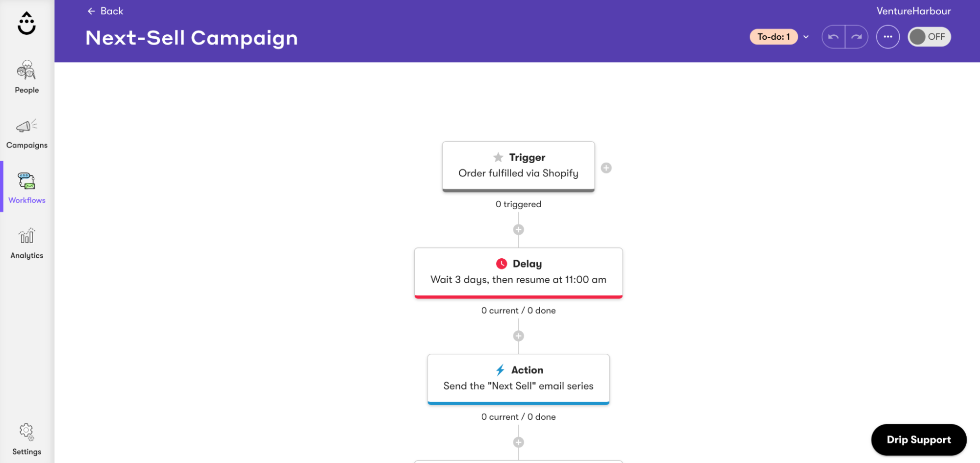
Task: Open the VentureHarbour account menu
Action: click(914, 11)
